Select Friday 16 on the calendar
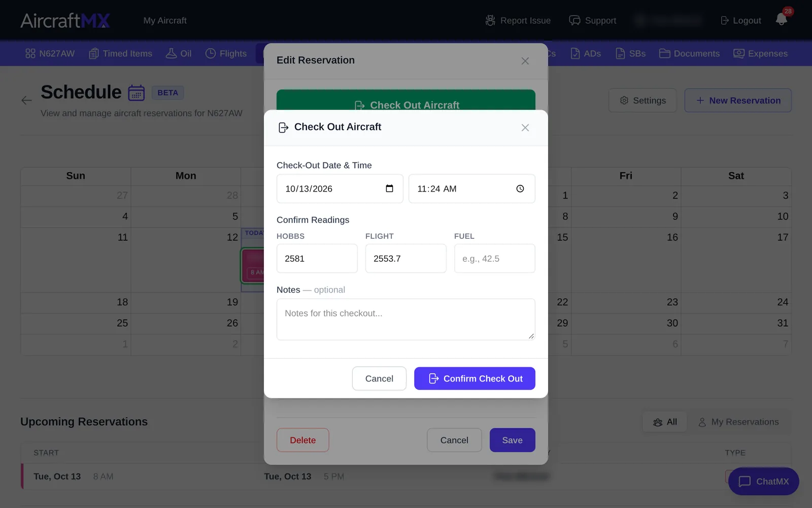 (x=626, y=260)
